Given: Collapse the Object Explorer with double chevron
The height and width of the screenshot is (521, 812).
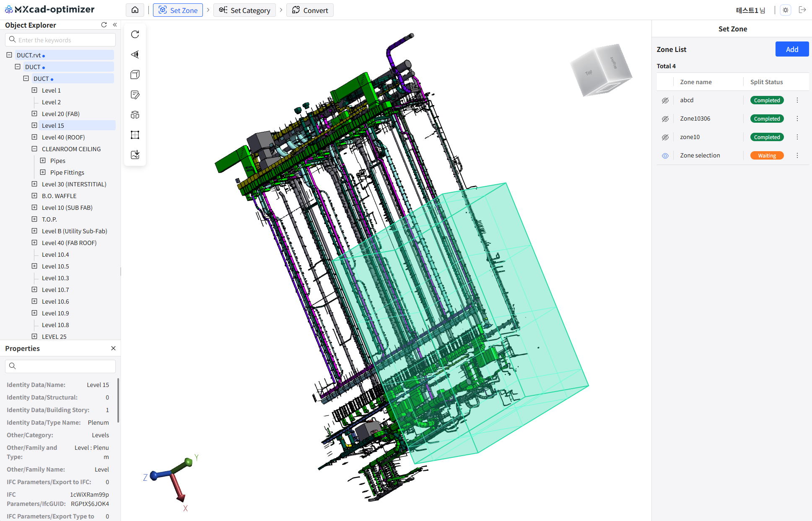Looking at the screenshot, I should pos(115,25).
